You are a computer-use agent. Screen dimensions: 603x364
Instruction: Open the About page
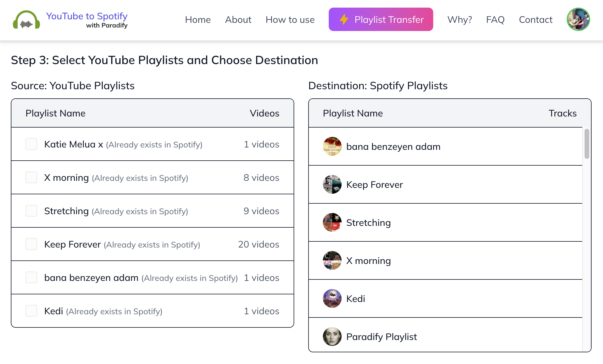pyautogui.click(x=238, y=20)
